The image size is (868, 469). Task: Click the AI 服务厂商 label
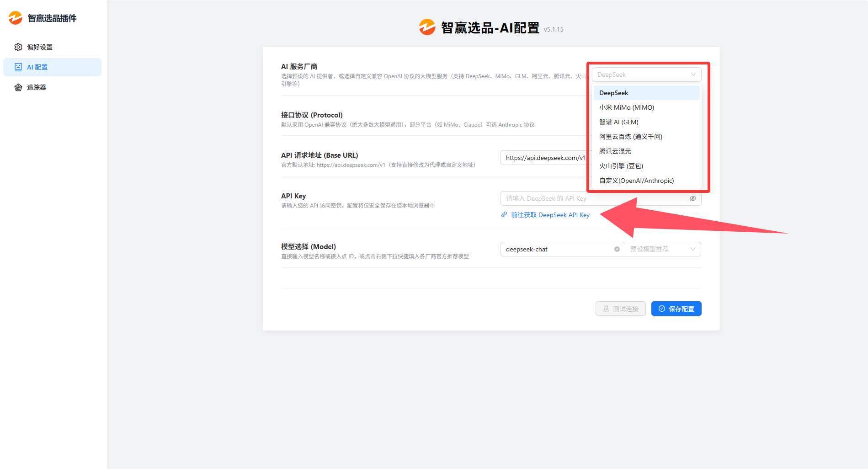(x=299, y=67)
